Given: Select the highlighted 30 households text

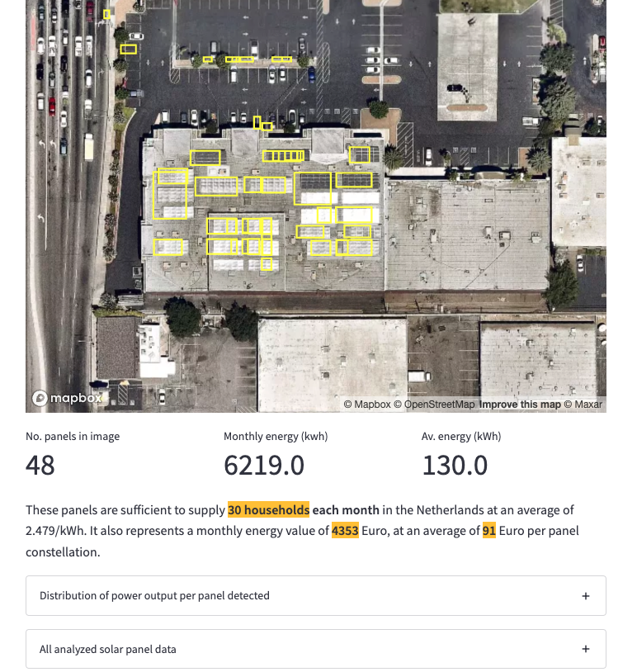Looking at the screenshot, I should point(268,510).
